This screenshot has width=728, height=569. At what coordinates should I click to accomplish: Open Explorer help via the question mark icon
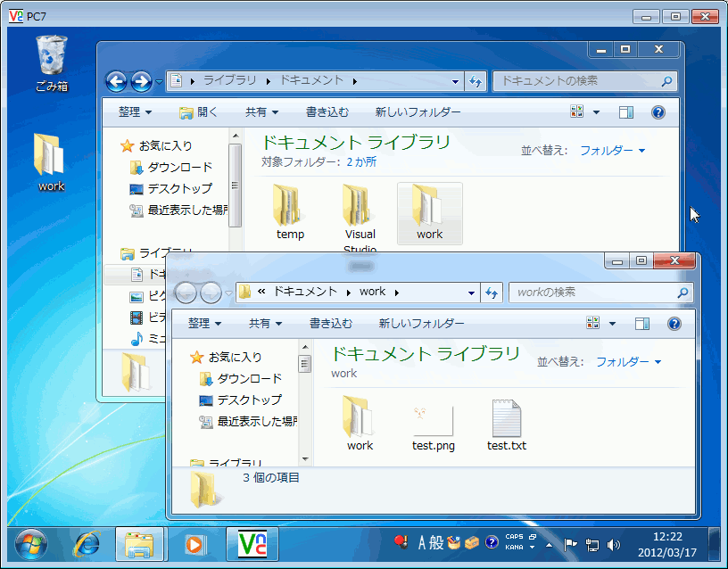(x=674, y=325)
